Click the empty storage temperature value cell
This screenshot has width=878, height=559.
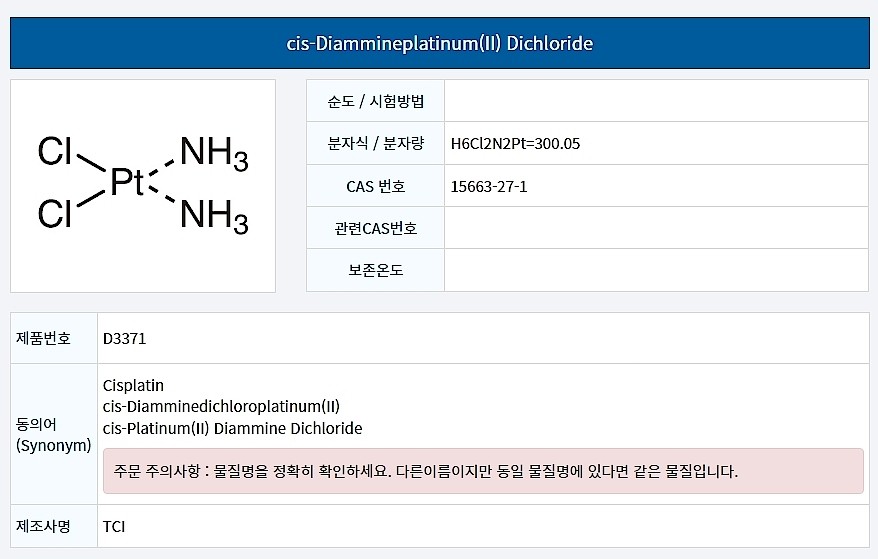click(x=656, y=270)
